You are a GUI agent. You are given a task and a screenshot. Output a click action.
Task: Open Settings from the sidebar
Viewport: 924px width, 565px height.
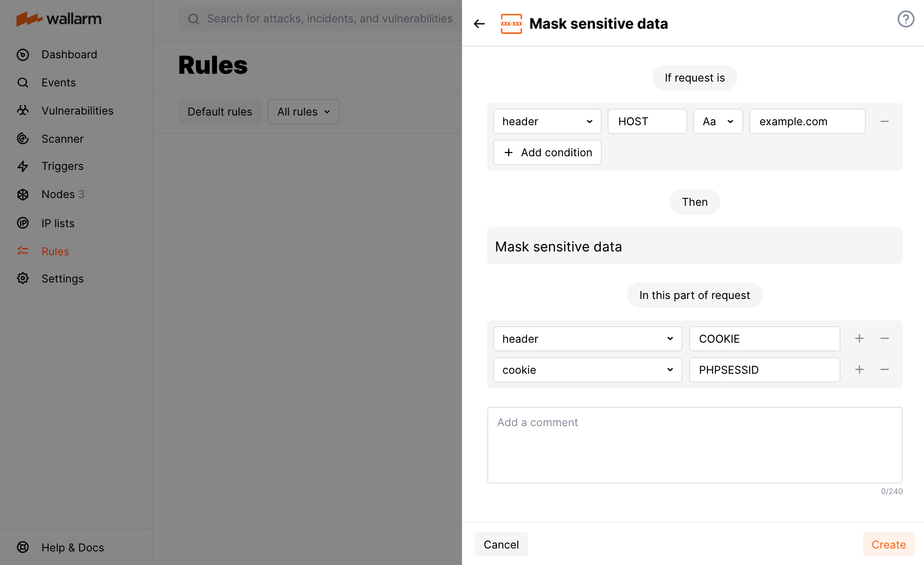[x=63, y=279]
